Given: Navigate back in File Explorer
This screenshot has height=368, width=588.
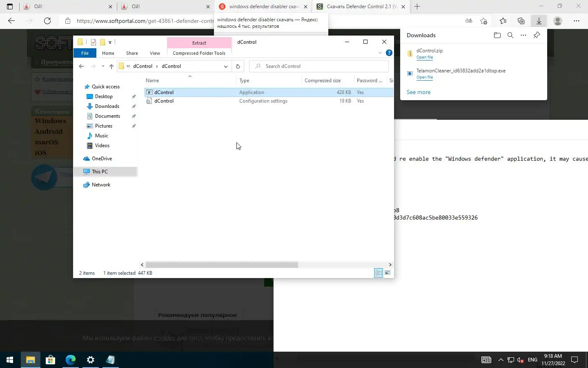Looking at the screenshot, I should tap(81, 66).
